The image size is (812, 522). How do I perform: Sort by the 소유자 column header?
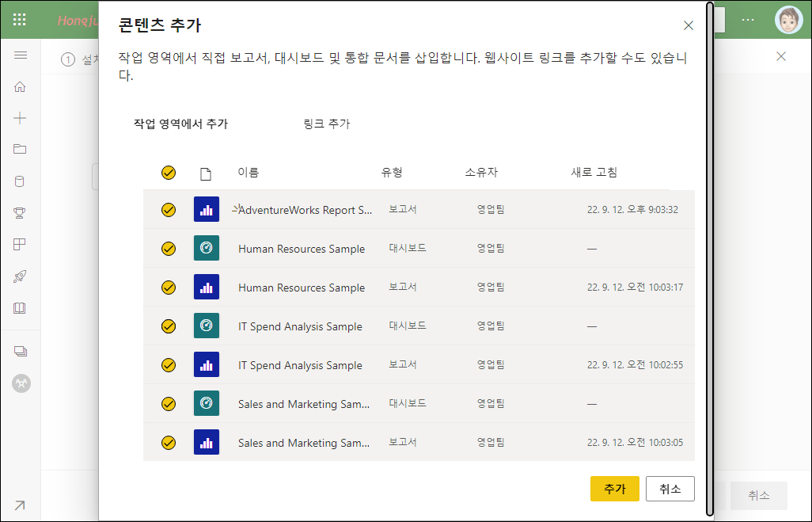click(x=481, y=173)
